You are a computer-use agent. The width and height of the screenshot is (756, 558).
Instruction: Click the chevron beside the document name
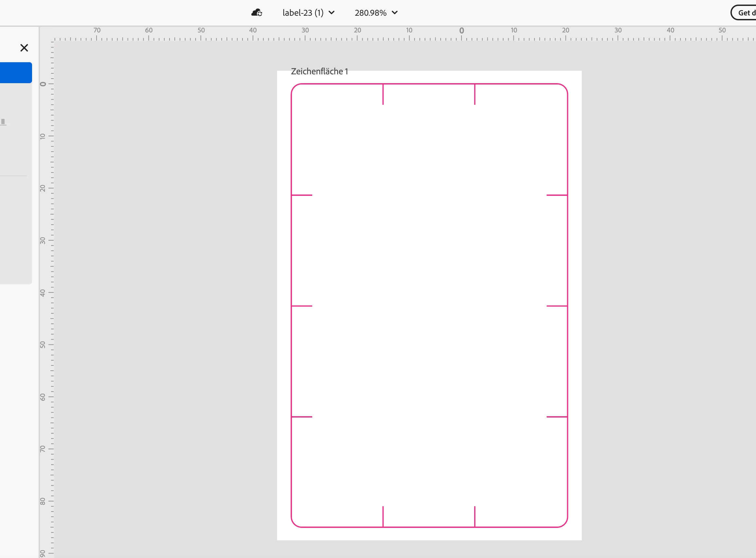[x=332, y=13]
